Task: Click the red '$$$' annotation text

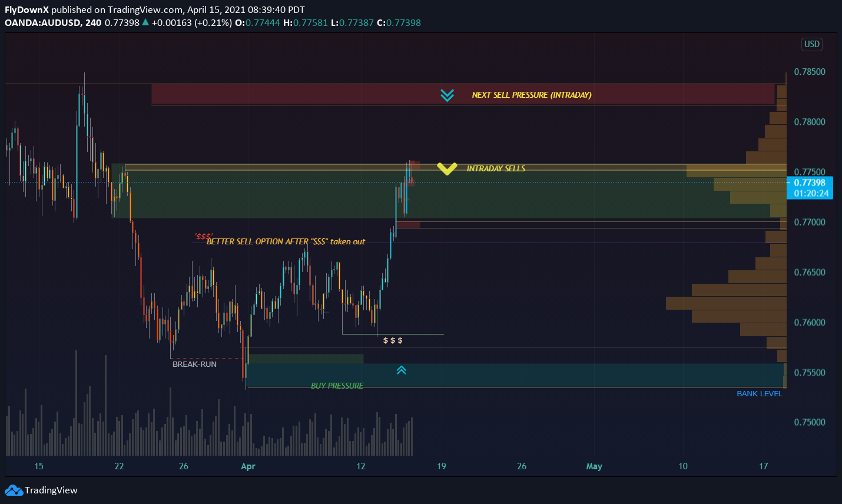Action: point(204,236)
